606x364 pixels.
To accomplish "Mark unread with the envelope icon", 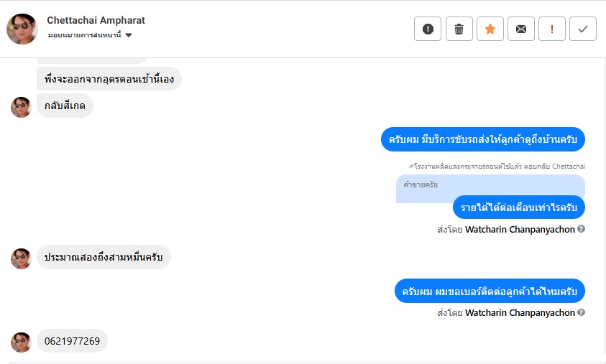I will 521,29.
